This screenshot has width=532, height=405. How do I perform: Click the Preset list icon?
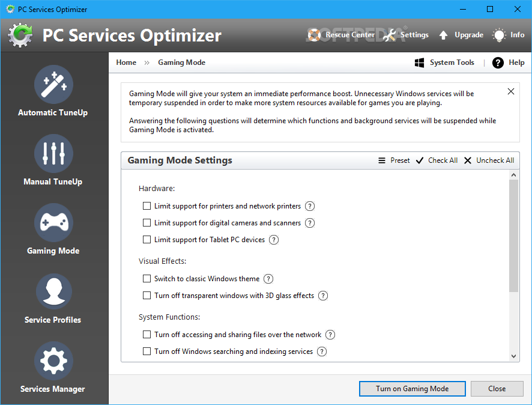382,160
